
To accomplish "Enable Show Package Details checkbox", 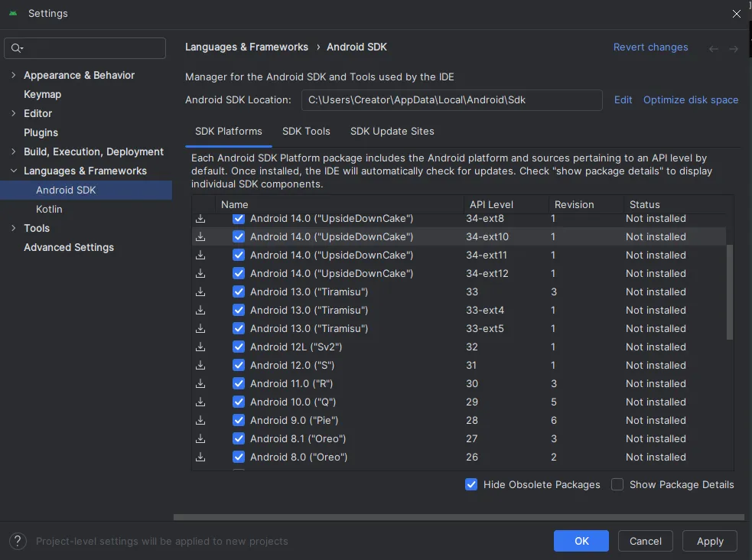I will click(617, 485).
